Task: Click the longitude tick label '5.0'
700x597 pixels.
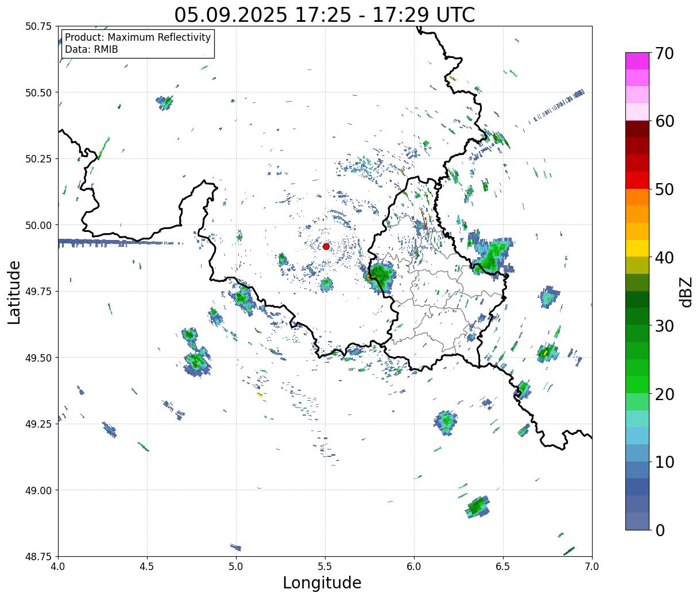Action: coord(236,567)
